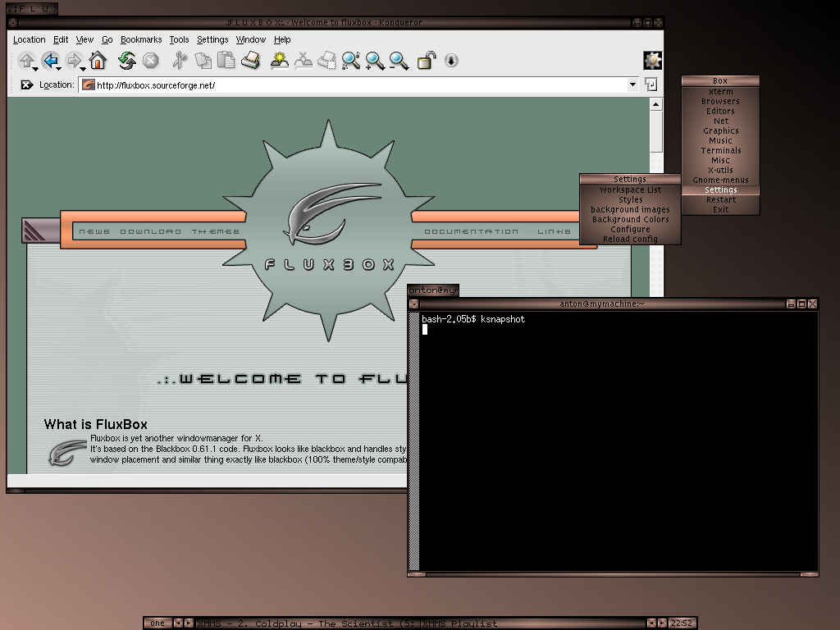The height and width of the screenshot is (630, 840).
Task: Open the Window menu
Action: [251, 39]
